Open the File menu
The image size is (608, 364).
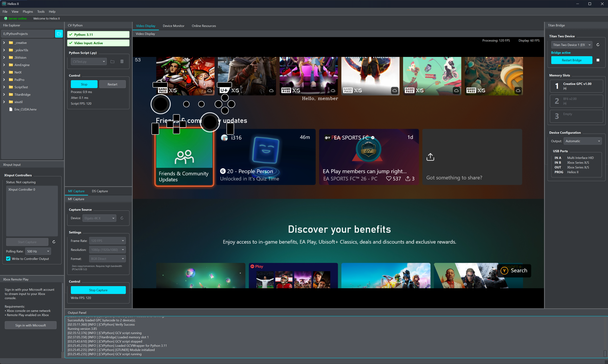(x=5, y=11)
